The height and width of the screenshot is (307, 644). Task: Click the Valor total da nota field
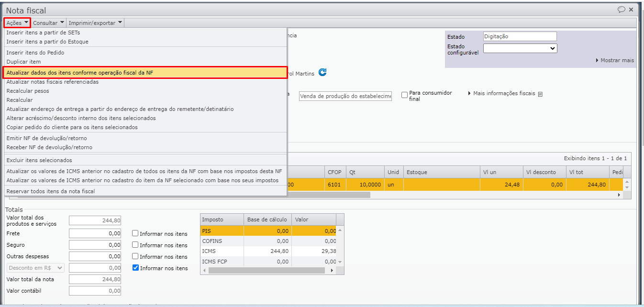(95, 279)
